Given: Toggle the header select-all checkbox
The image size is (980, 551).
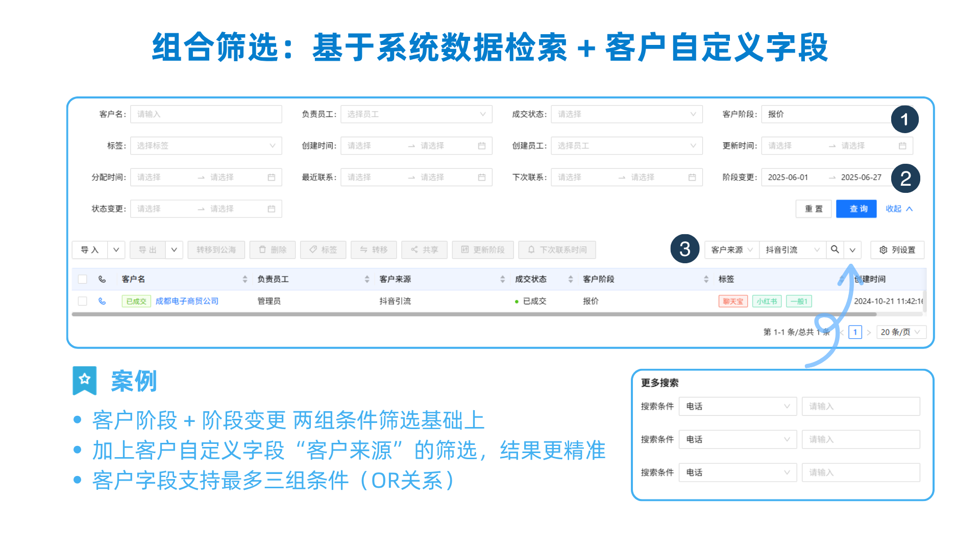Looking at the screenshot, I should point(82,279).
